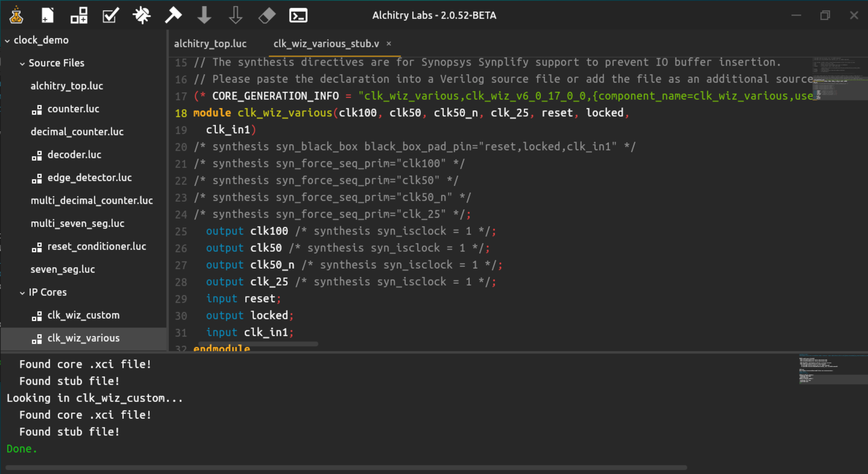Open the component library blocks icon
Viewport: 868px width, 474px height.
click(79, 15)
